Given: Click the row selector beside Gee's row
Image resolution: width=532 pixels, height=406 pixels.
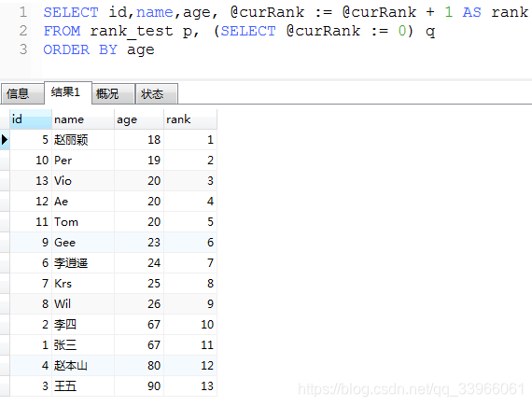Looking at the screenshot, I should click(5, 243).
